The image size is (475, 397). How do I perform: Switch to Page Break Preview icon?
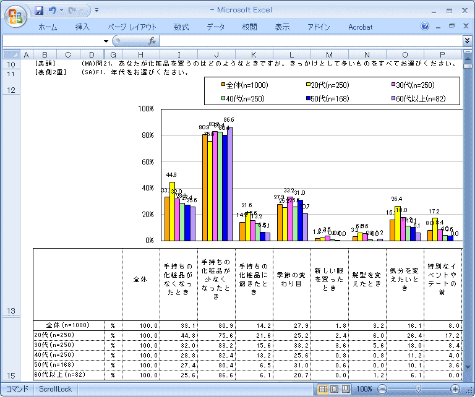346,389
